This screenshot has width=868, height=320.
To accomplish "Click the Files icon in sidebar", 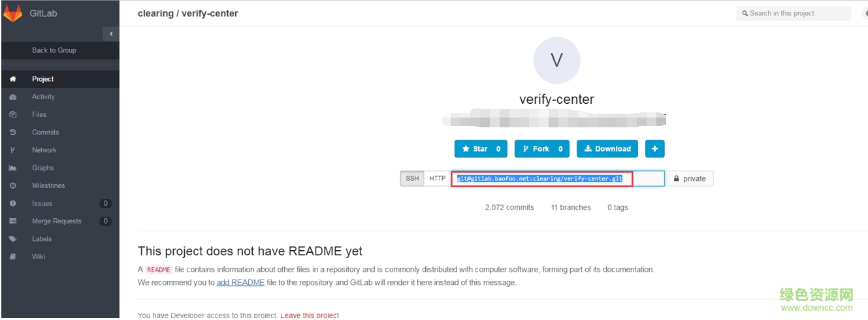I will tap(12, 114).
